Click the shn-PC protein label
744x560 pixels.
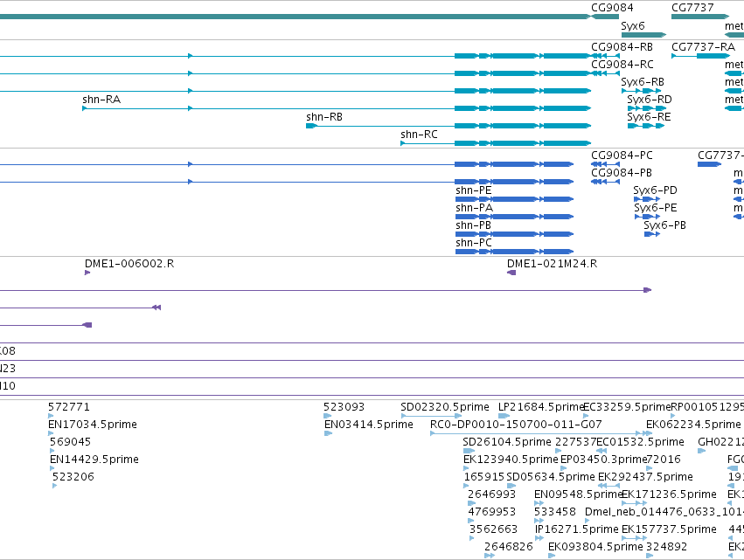[474, 243]
